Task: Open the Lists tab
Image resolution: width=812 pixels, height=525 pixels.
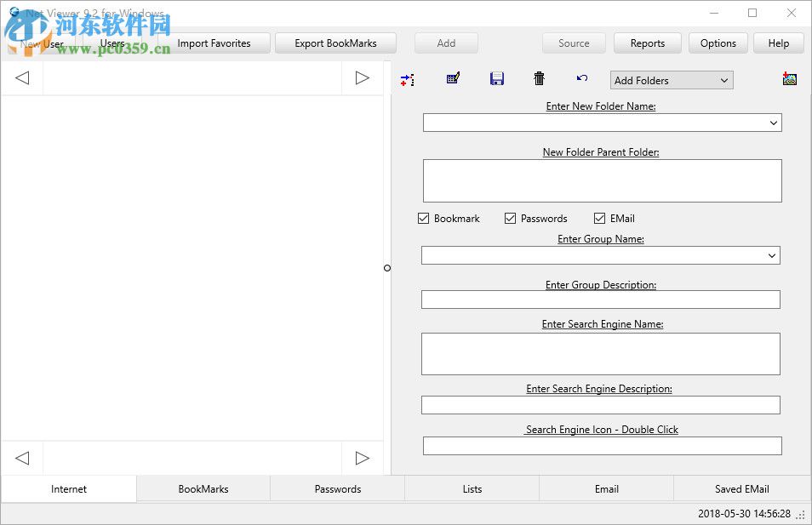Action: pyautogui.click(x=472, y=489)
